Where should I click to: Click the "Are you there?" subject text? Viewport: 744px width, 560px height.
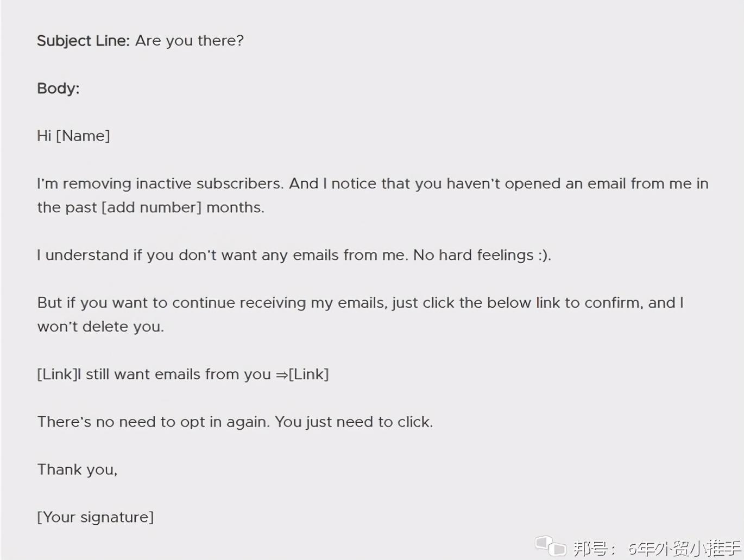tap(189, 41)
